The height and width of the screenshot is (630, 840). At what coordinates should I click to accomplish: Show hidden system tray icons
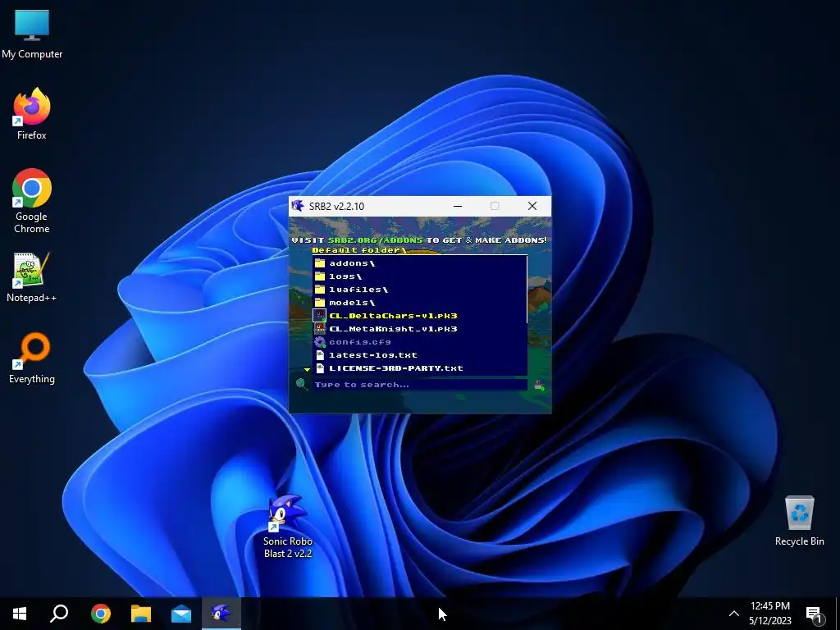point(734,614)
